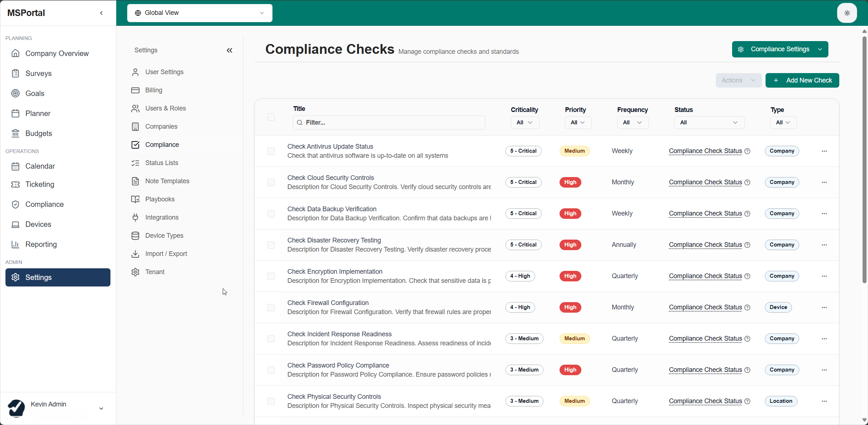Screen dimensions: 868x425
Task: Click the Reporting chart icon
Action: pos(15,244)
